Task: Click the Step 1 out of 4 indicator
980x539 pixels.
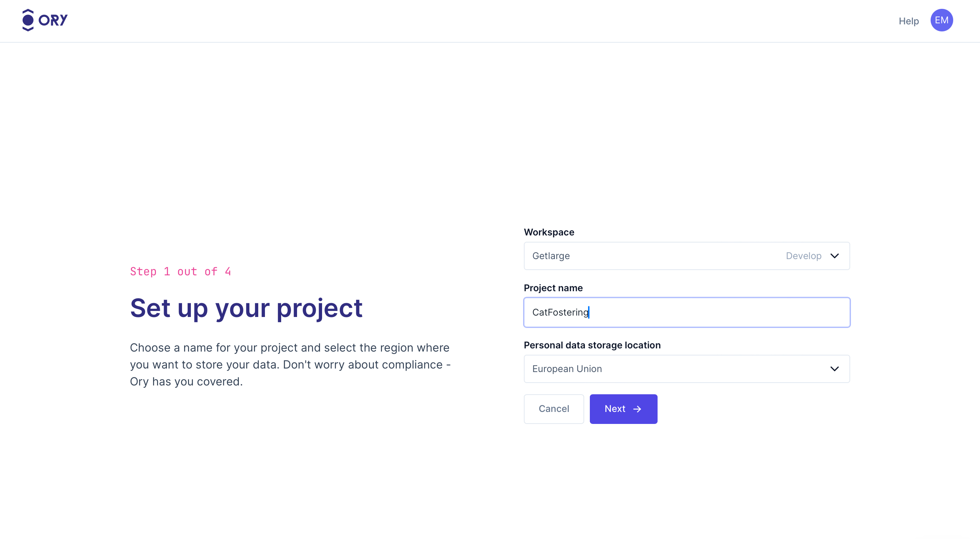Action: click(181, 271)
